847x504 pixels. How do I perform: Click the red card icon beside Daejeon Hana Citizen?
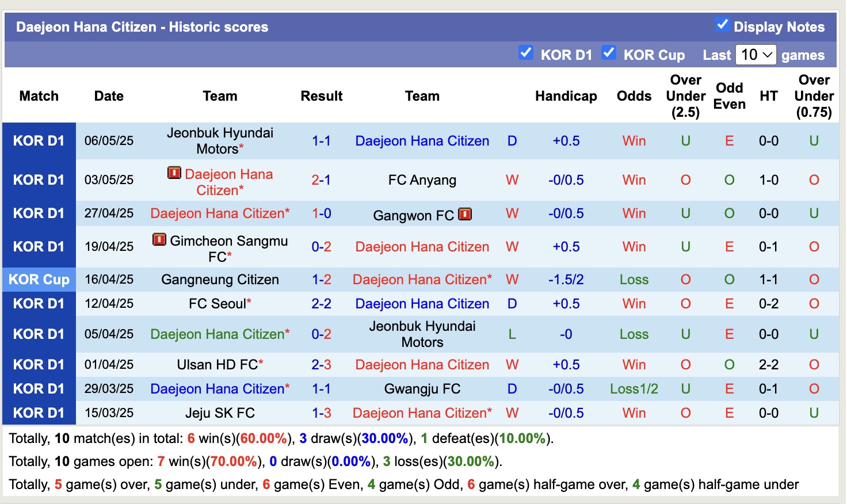pyautogui.click(x=174, y=174)
